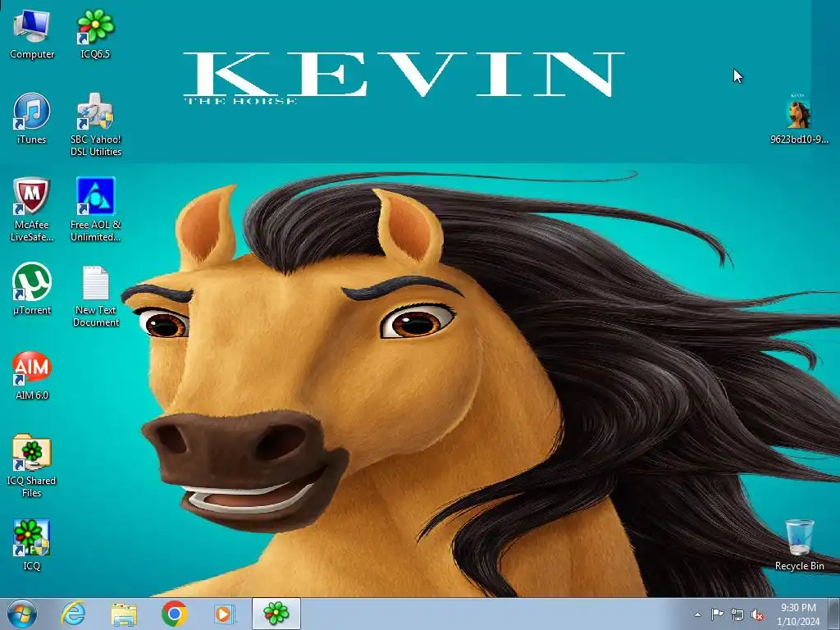Select the Computer desktop icon
Screen dimensions: 840x630
[x=32, y=34]
